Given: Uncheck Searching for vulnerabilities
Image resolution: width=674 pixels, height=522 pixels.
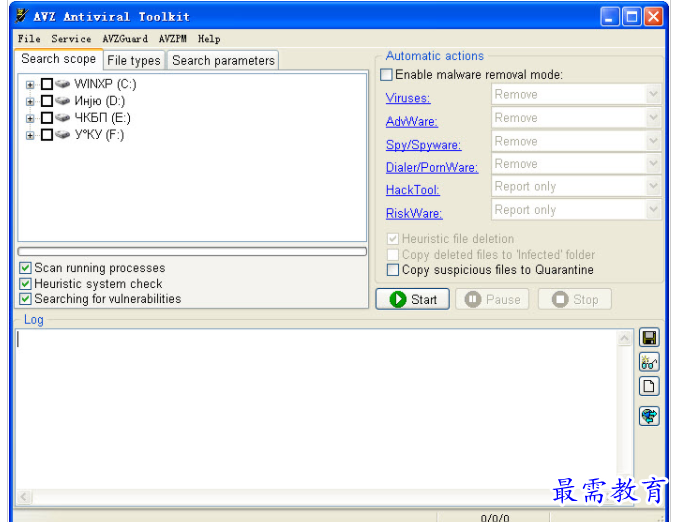Looking at the screenshot, I should pyautogui.click(x=25, y=299).
